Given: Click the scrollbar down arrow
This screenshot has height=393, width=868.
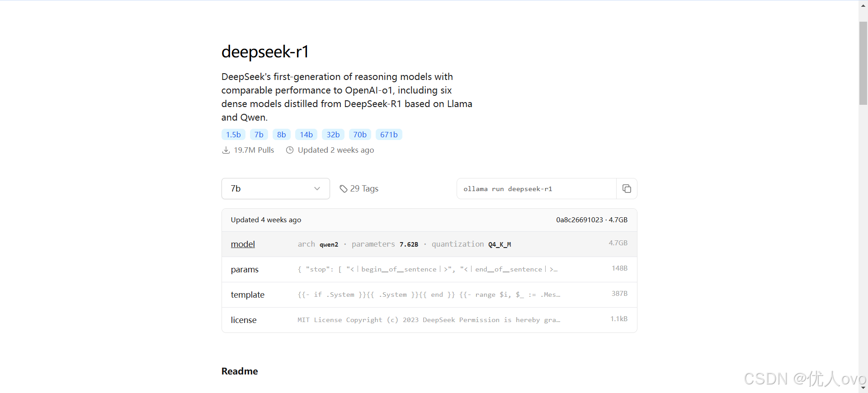Looking at the screenshot, I should 863,388.
